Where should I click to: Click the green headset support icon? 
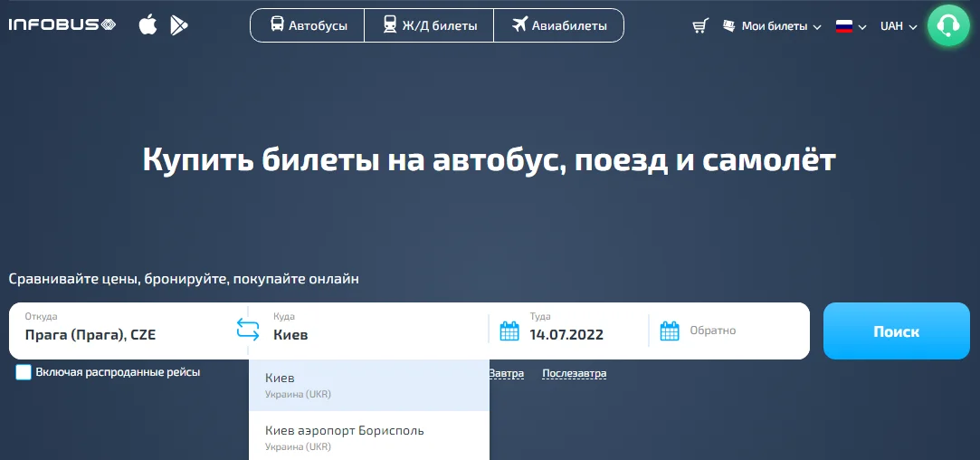(948, 25)
